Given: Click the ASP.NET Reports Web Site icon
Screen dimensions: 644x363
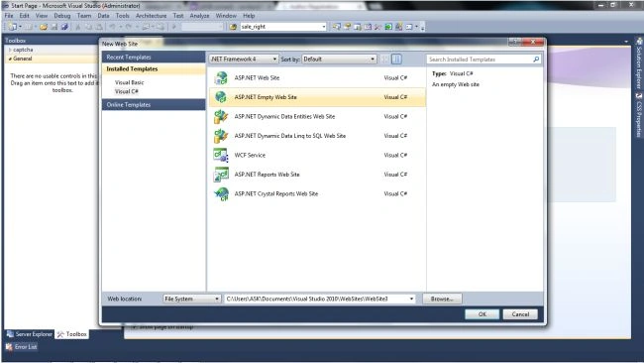Looking at the screenshot, I should pos(221,175).
